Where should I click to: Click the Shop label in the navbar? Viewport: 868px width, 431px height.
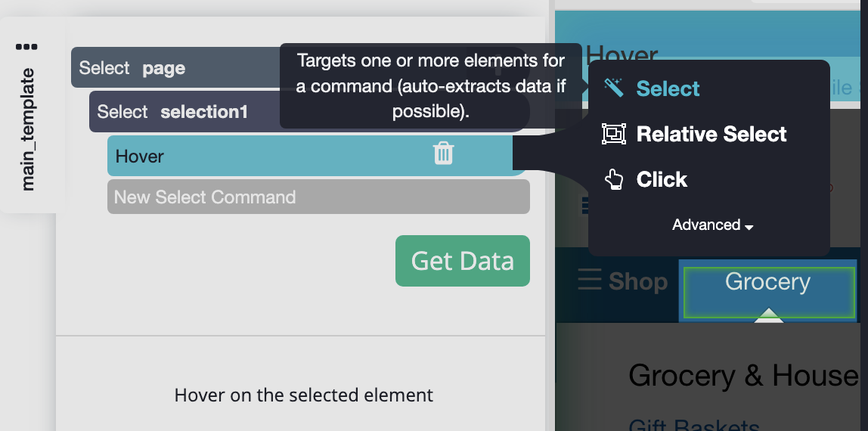tap(638, 281)
